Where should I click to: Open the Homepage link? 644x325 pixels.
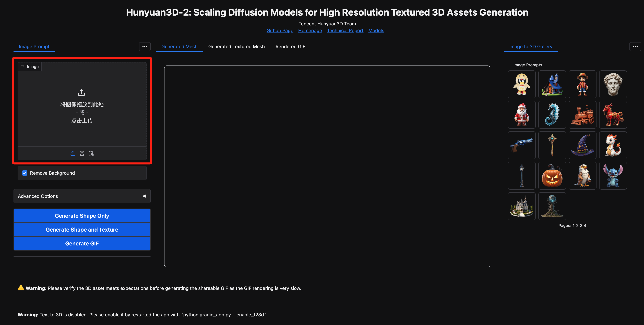[310, 30]
